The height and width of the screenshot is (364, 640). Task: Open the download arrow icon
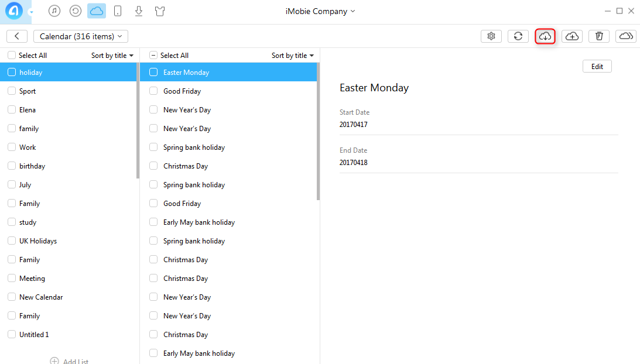(139, 11)
